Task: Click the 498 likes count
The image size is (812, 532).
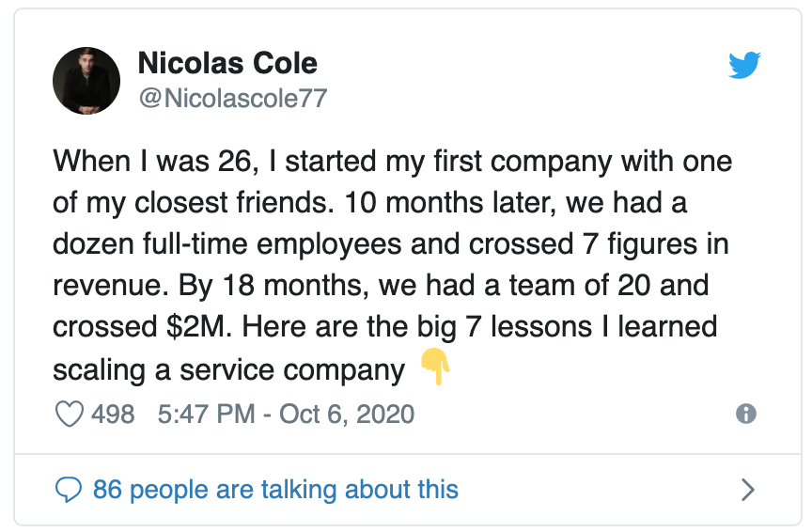Action: coord(113,414)
